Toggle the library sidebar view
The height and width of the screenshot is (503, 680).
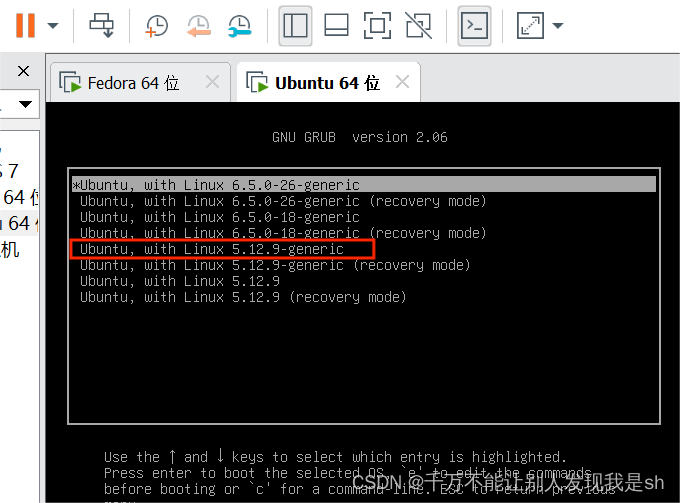(x=295, y=26)
